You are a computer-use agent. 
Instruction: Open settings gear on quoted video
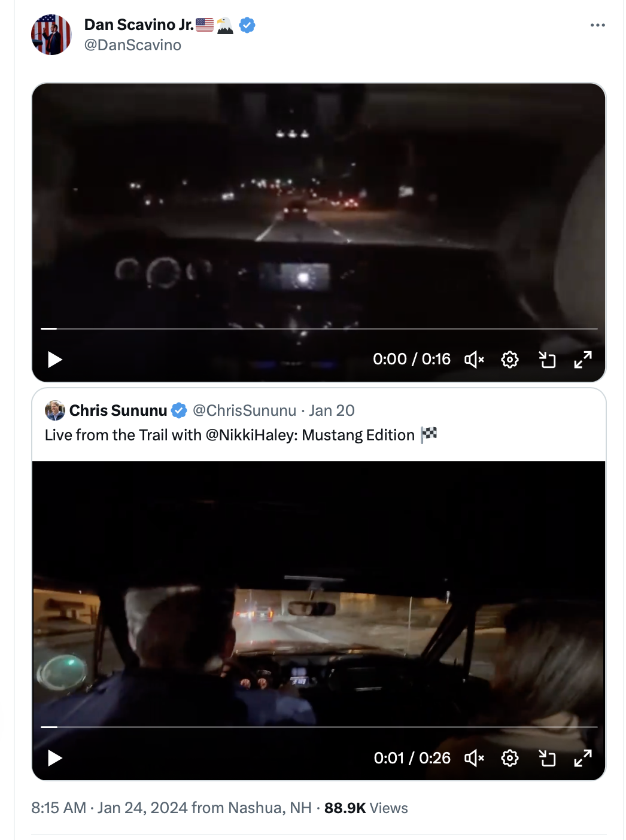(510, 758)
